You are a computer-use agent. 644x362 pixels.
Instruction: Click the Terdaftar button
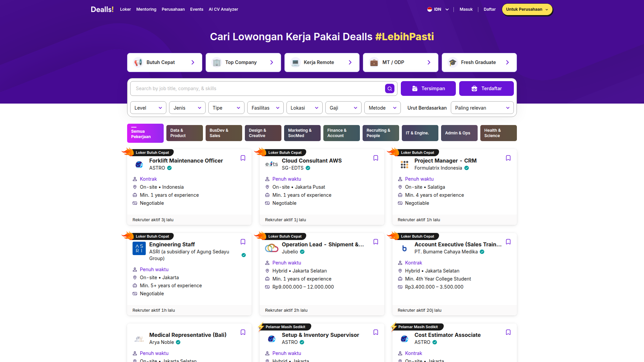486,88
